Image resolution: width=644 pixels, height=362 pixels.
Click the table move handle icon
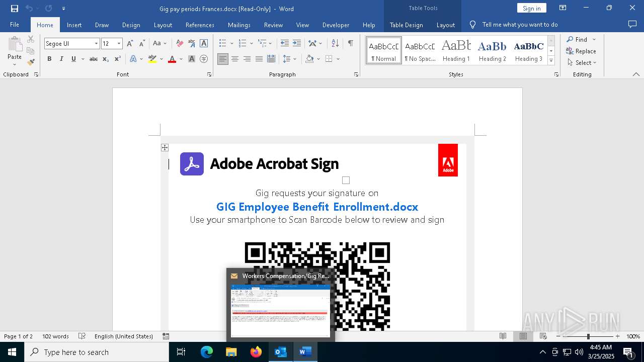click(165, 147)
